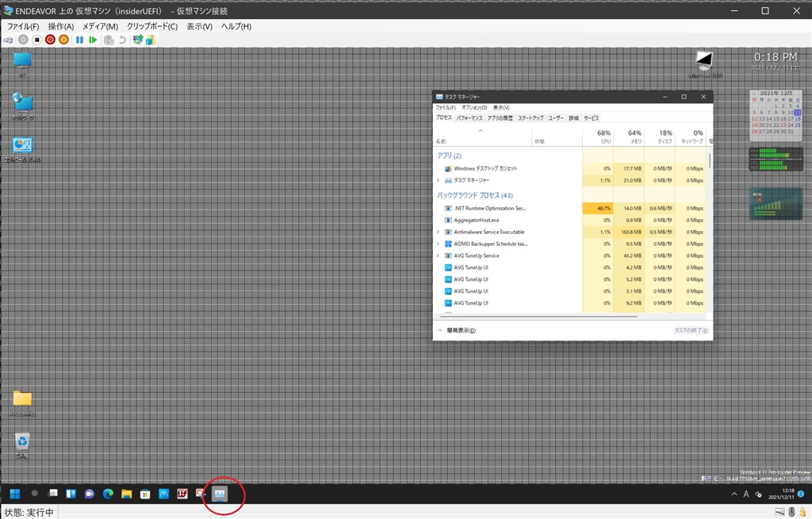The height and width of the screenshot is (519, 812).
Task: Click the Revert arrow toolbar icon
Action: tap(122, 40)
